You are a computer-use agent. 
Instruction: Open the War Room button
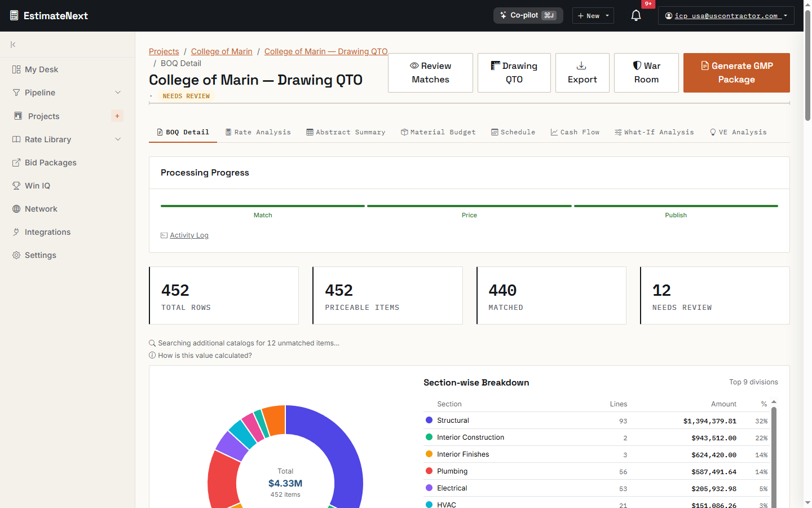pos(646,73)
